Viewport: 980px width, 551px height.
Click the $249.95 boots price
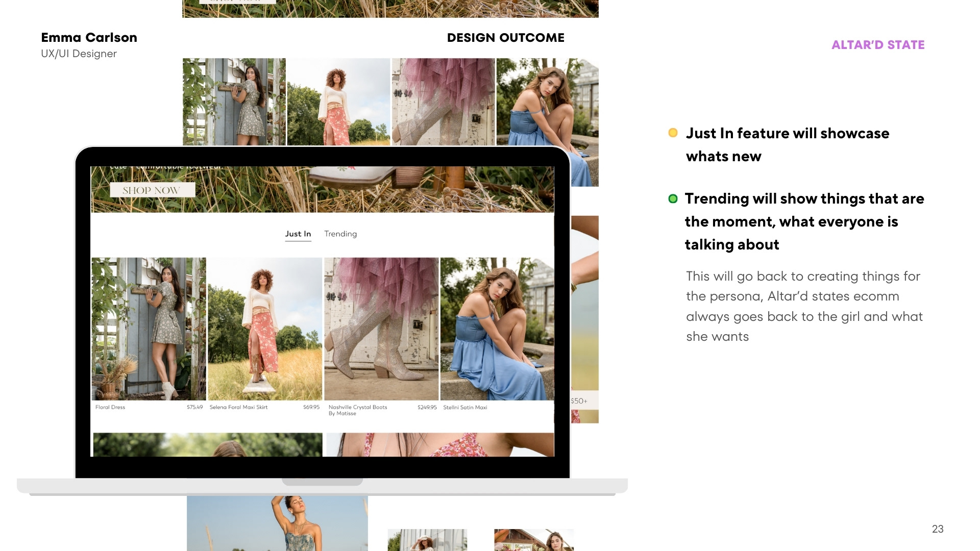point(427,407)
